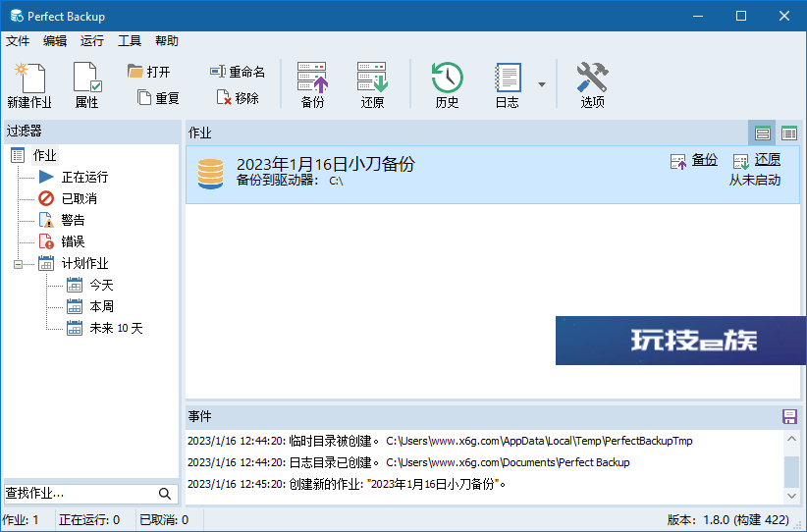Open the 历史 history view
The width and height of the screenshot is (807, 532).
tap(447, 85)
